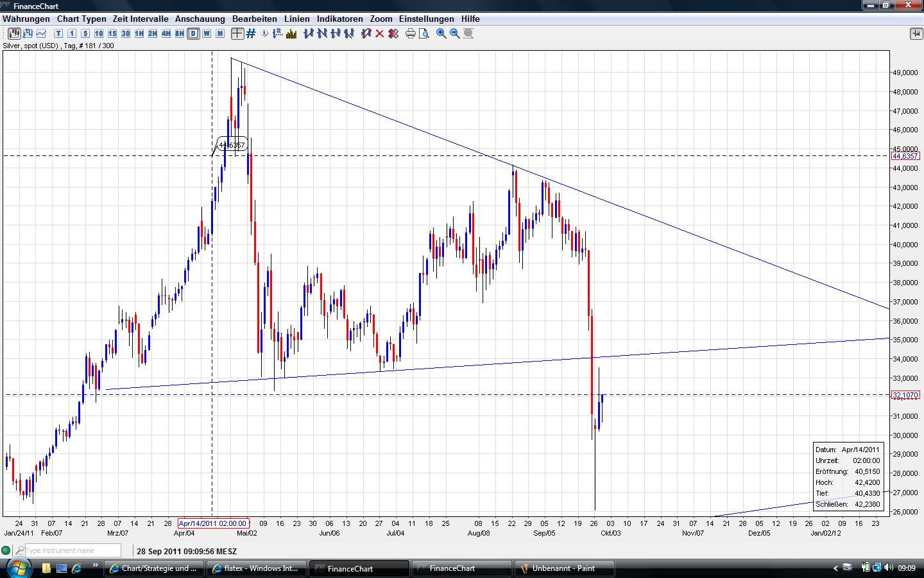The width and height of the screenshot is (924, 578).
Task: Open the Bearbeiten menu
Action: (x=255, y=19)
